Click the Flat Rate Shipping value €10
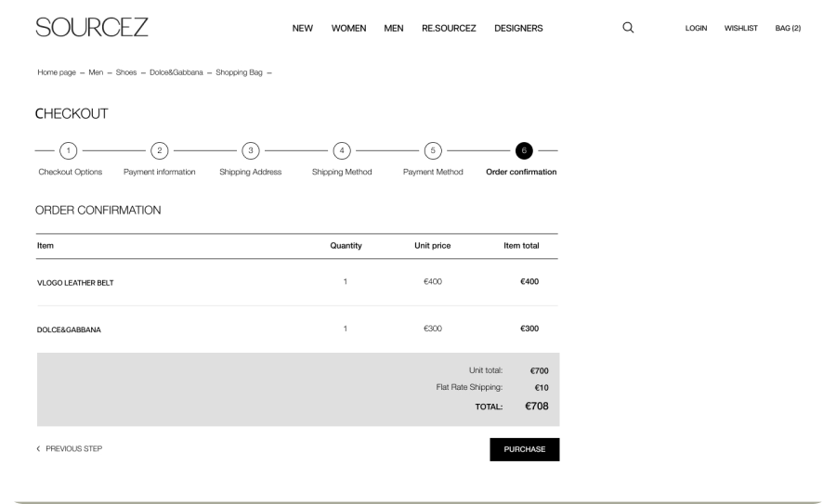Viewport: 836px width, 504px height. [542, 388]
